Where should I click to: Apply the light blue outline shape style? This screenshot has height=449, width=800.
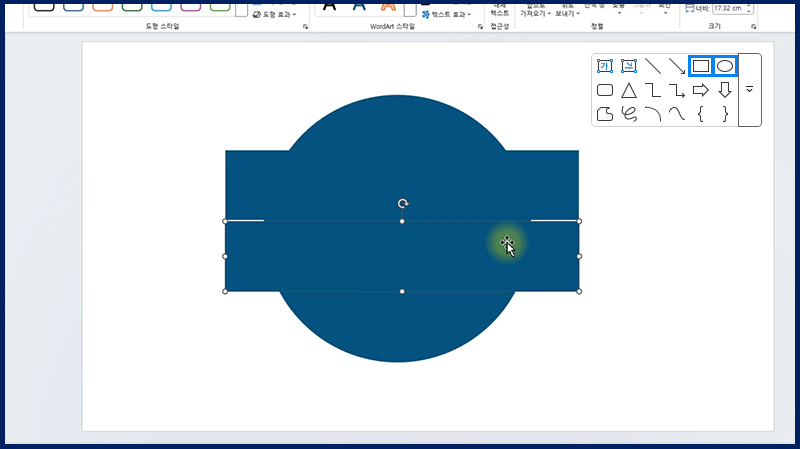pyautogui.click(x=161, y=6)
